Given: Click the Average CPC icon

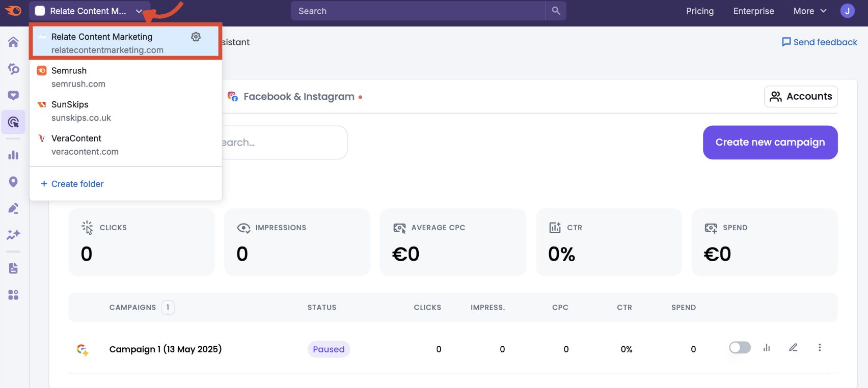Looking at the screenshot, I should coord(399,228).
